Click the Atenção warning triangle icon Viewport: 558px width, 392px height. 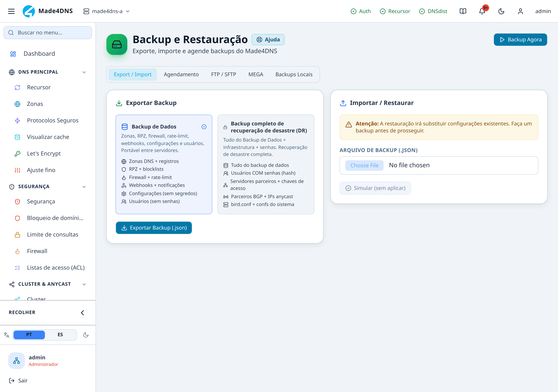[348, 125]
